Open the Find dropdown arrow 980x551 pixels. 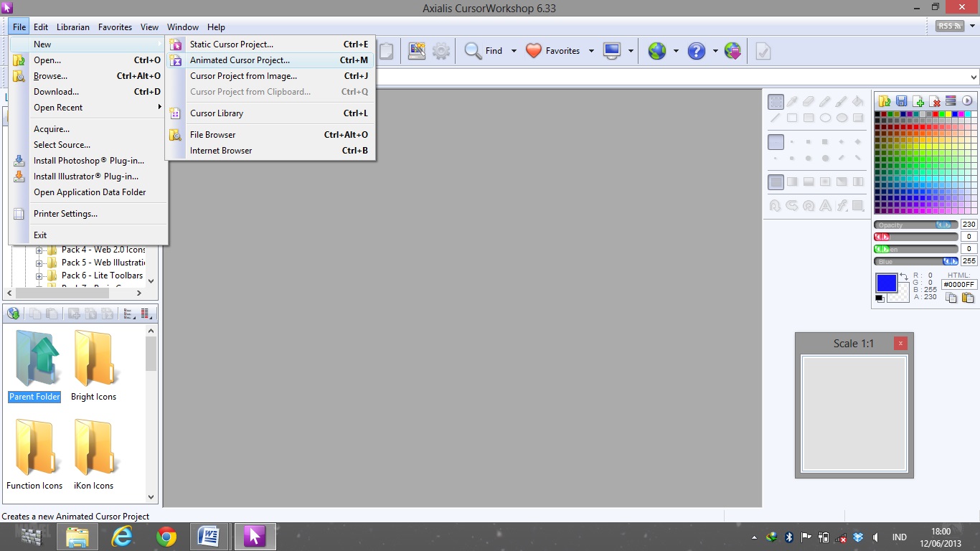tap(514, 51)
